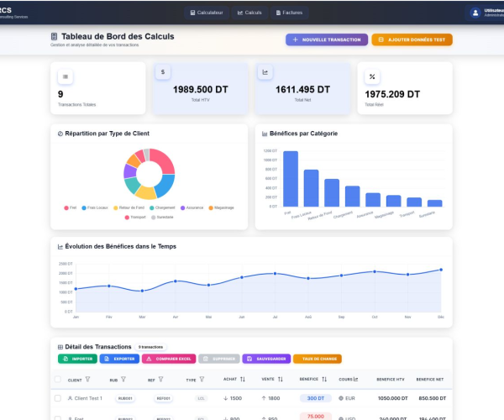
Task: Switch to the Calculs nav item
Action: click(249, 13)
